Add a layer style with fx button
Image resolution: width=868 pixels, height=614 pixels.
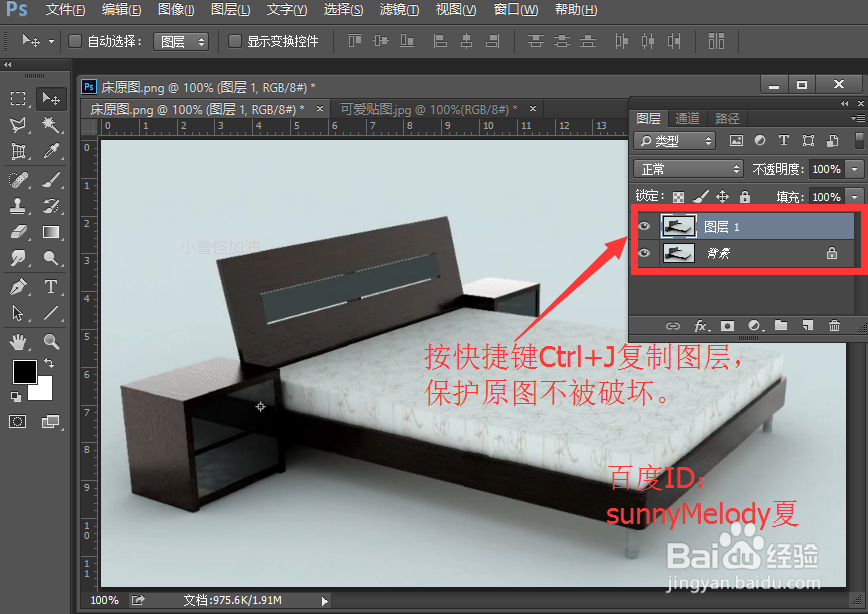701,326
